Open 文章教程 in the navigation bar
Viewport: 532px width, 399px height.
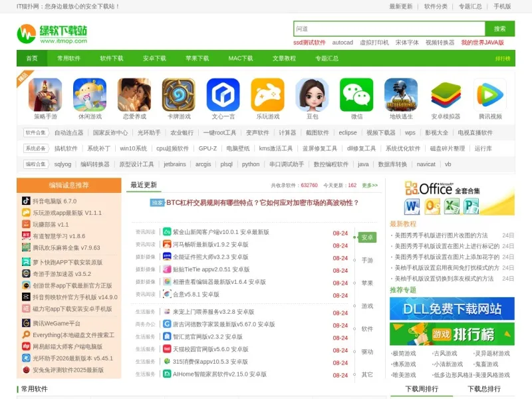[x=284, y=59]
